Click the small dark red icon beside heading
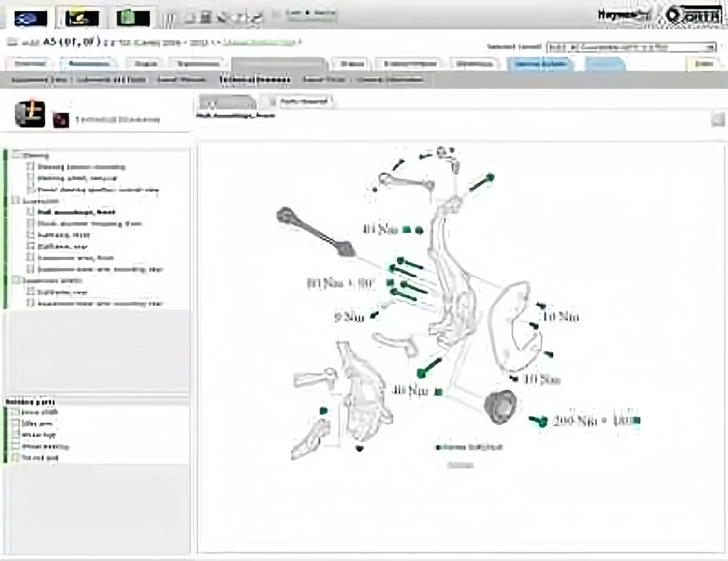The image size is (728, 561). click(x=61, y=120)
